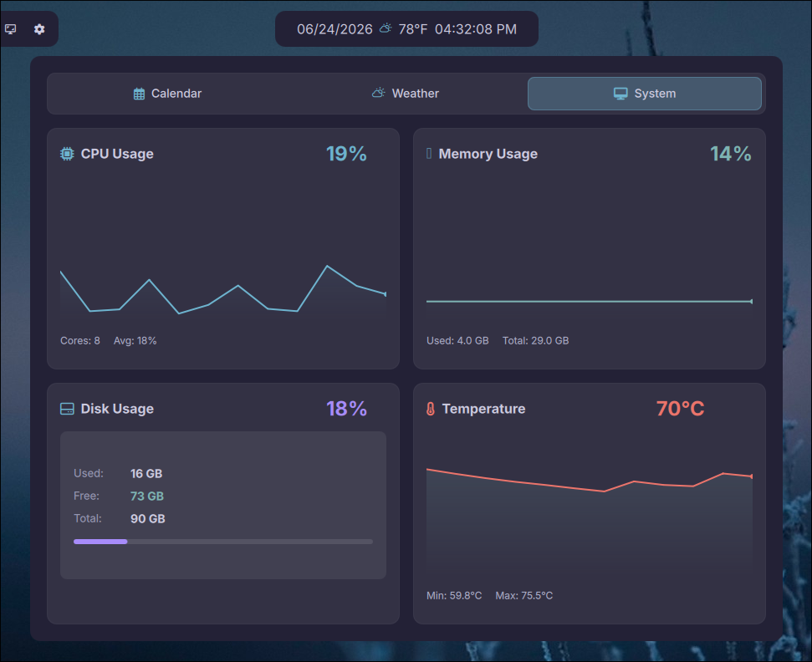The height and width of the screenshot is (662, 812).
Task: Click the 73 GB free disk value
Action: pyautogui.click(x=147, y=496)
